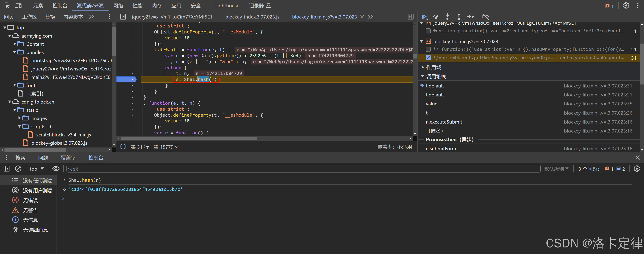
Task: Uncheck the line 31 breakpoint checkbox
Action: coord(428,58)
